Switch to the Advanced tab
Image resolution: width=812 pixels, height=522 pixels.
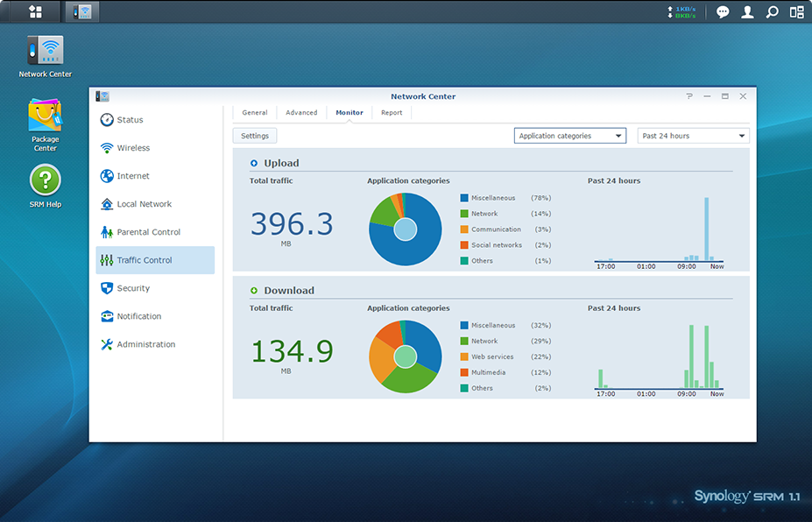pyautogui.click(x=301, y=113)
